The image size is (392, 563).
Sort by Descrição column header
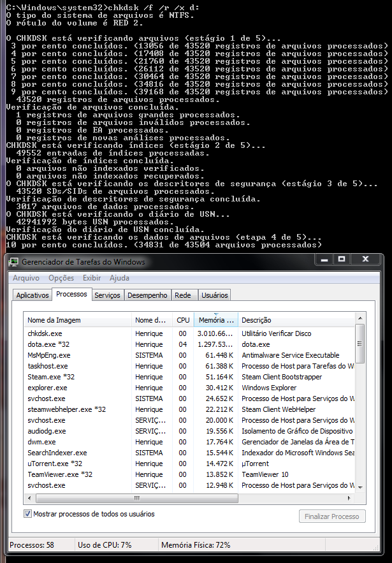click(x=296, y=320)
